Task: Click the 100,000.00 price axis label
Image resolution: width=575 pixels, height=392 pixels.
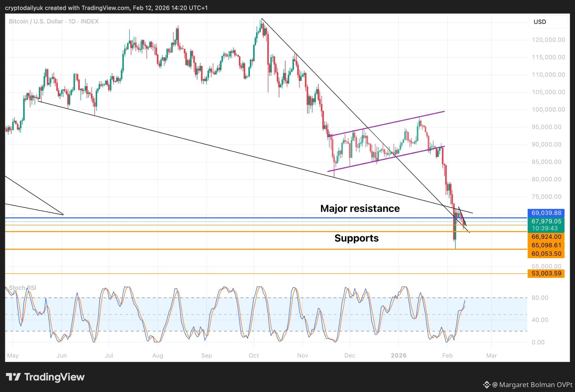Action: click(548, 109)
